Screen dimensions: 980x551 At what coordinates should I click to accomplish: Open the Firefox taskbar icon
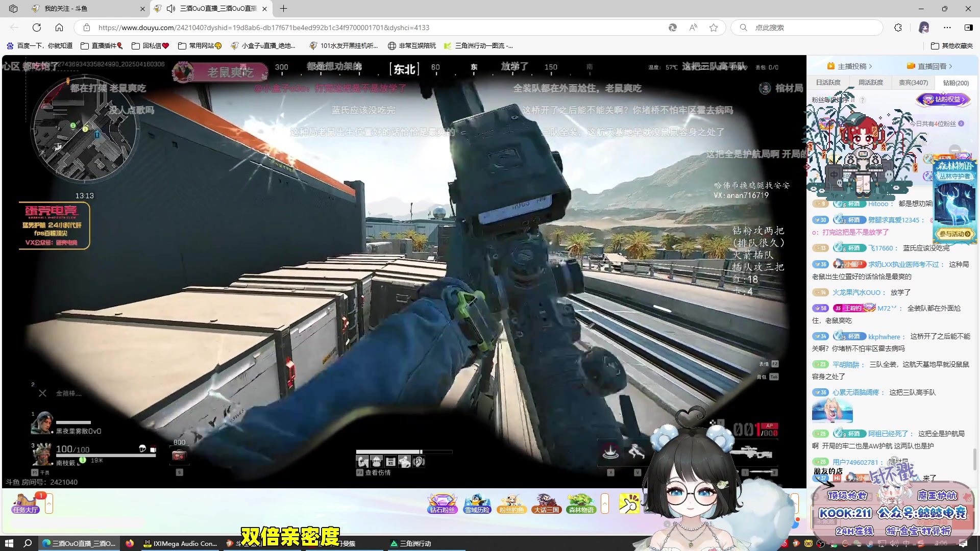point(130,543)
